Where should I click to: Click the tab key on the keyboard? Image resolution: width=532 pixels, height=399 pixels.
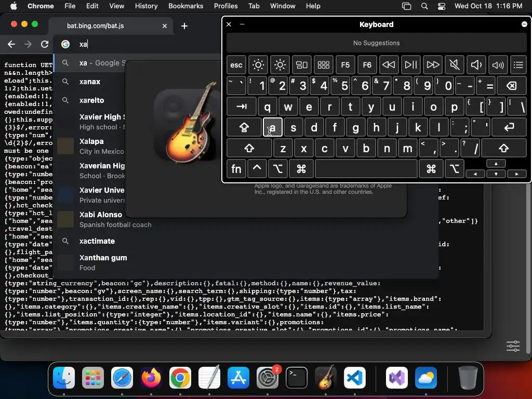[242, 107]
